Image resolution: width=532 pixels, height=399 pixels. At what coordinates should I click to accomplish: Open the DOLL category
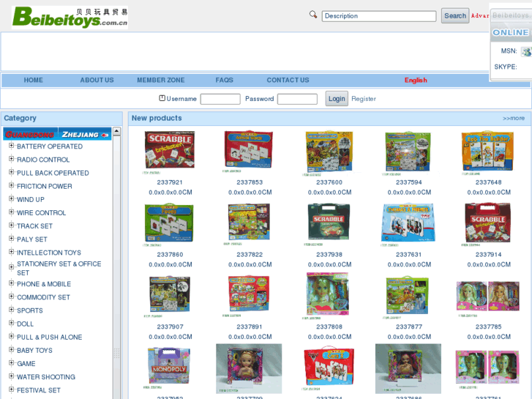click(25, 324)
